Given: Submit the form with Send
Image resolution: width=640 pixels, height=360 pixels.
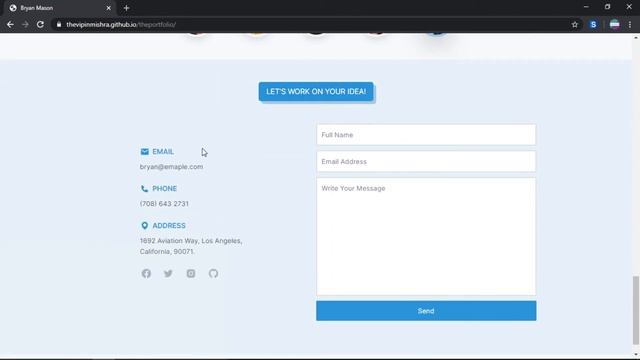Looking at the screenshot, I should (x=426, y=311).
